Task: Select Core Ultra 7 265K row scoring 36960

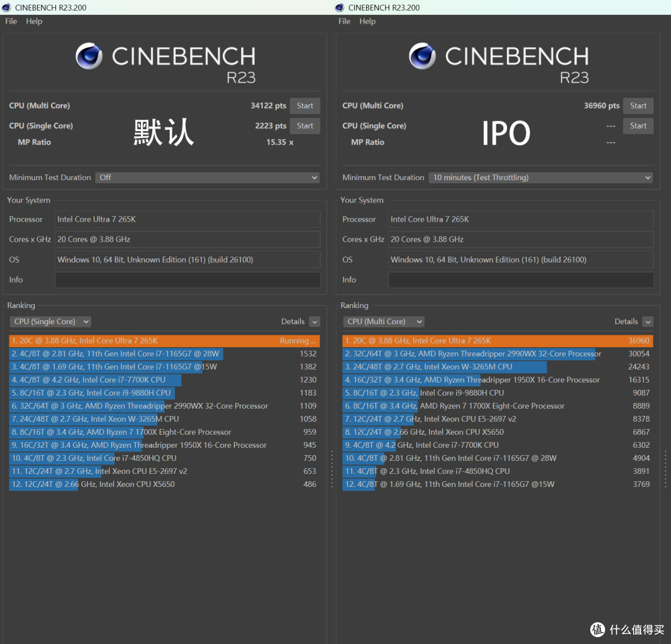Action: (x=498, y=341)
